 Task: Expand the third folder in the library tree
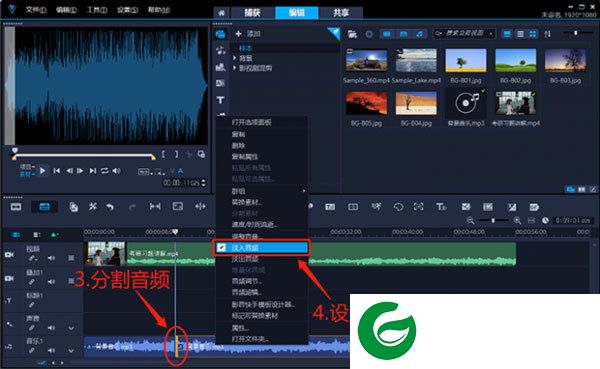pyautogui.click(x=235, y=68)
